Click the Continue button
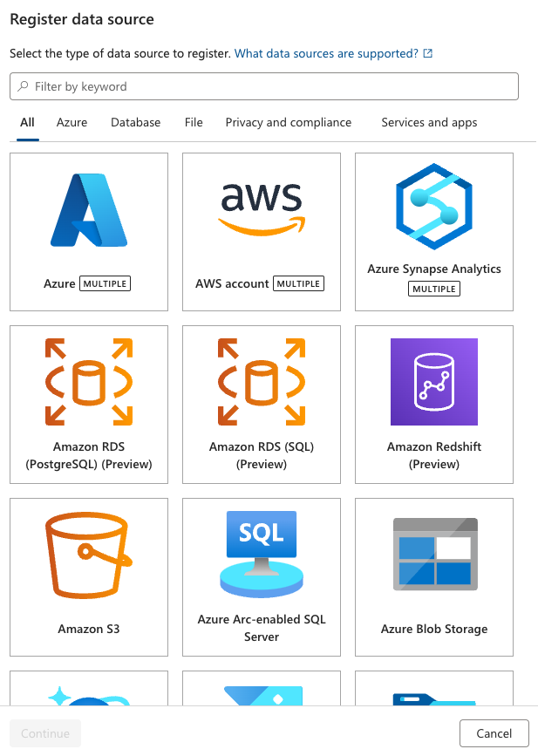 tap(45, 733)
